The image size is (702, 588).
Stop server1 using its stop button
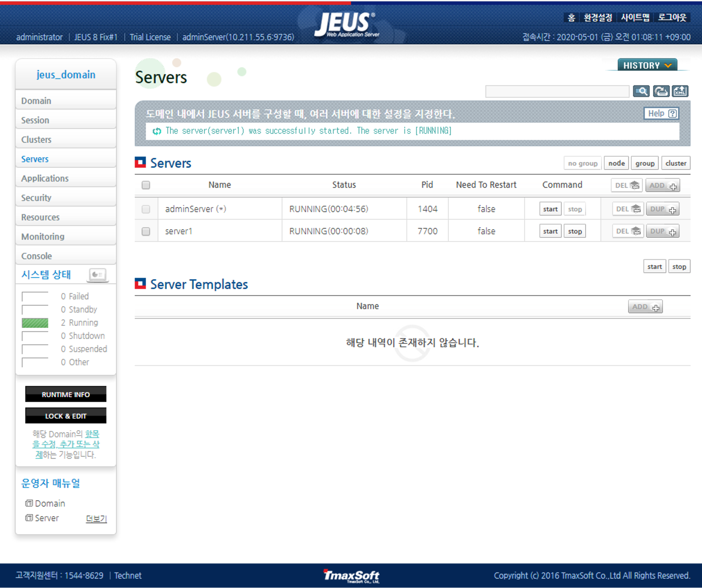tap(574, 231)
